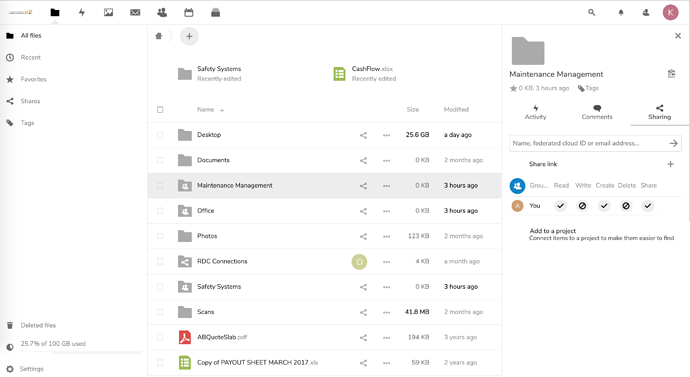Click the storage quota usage bar
690x377 pixels.
[81, 352]
